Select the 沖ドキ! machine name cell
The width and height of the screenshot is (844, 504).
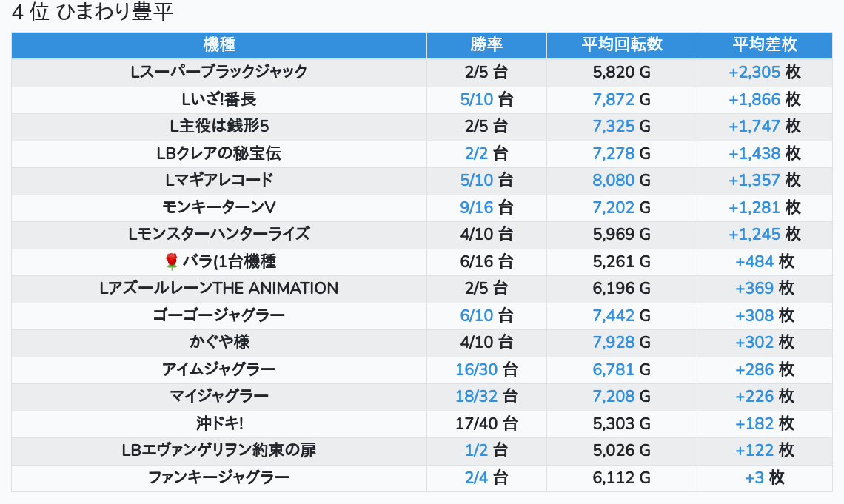tap(219, 423)
